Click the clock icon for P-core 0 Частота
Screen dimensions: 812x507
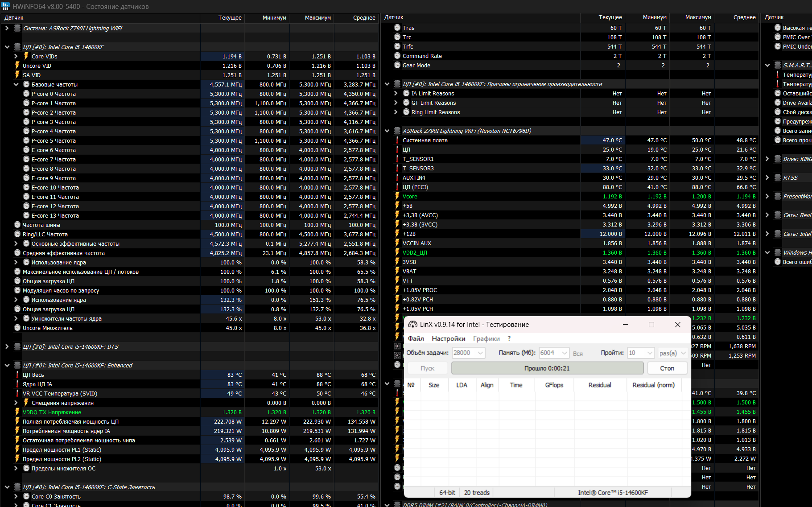(x=26, y=94)
